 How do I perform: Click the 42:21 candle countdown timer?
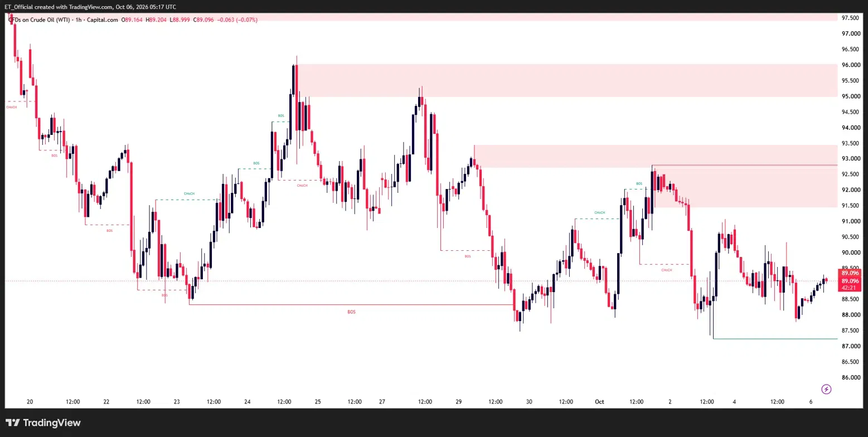coord(850,288)
